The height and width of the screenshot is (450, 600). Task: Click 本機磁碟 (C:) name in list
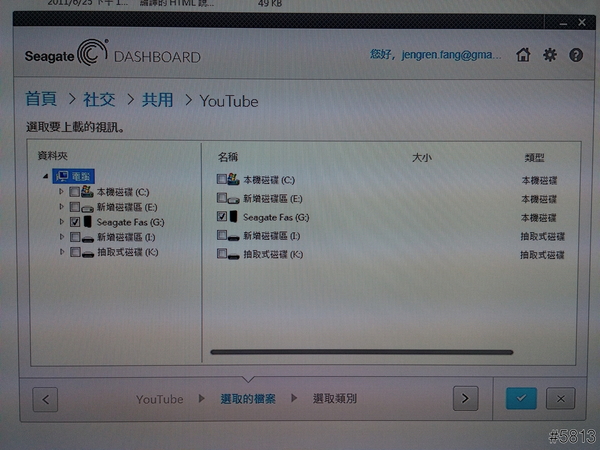[269, 180]
